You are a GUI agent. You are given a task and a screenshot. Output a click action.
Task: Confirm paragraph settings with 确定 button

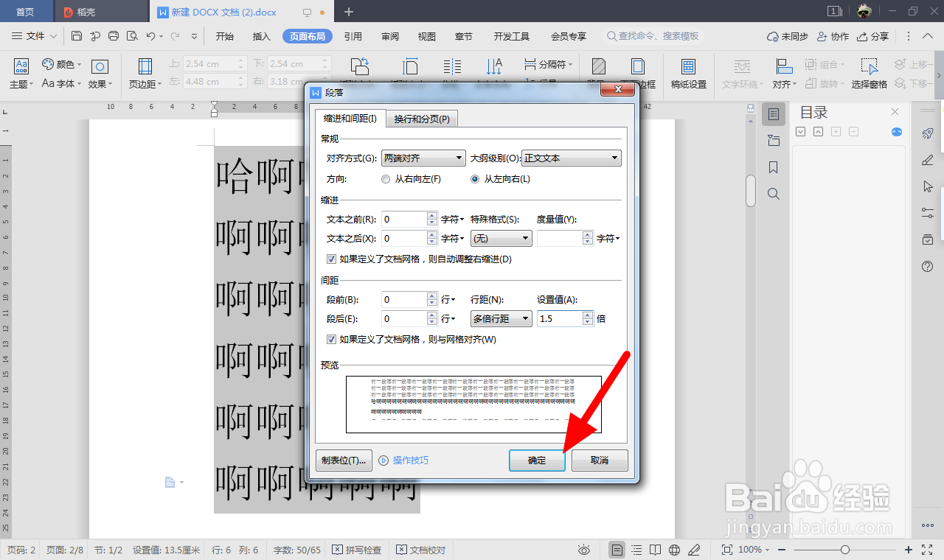(x=537, y=460)
